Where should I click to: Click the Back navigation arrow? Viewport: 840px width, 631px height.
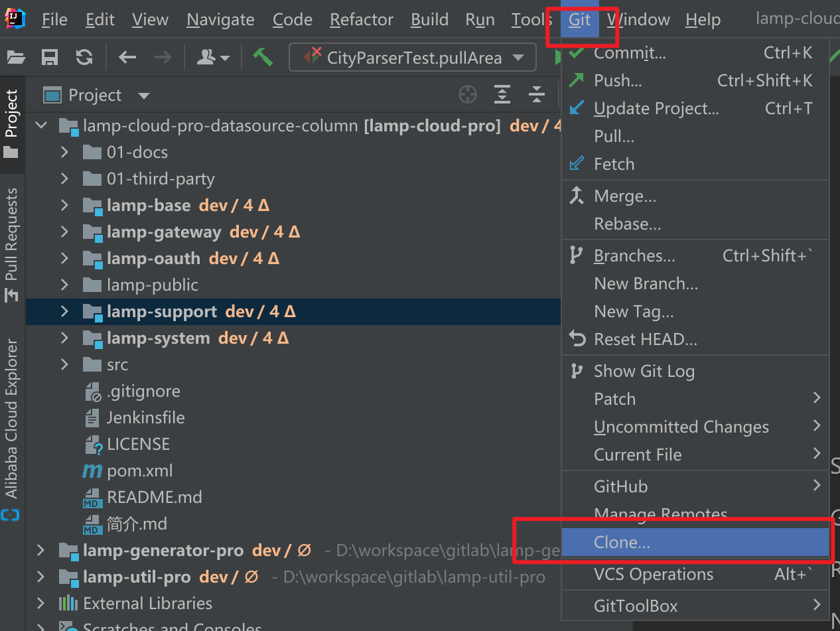pos(127,58)
